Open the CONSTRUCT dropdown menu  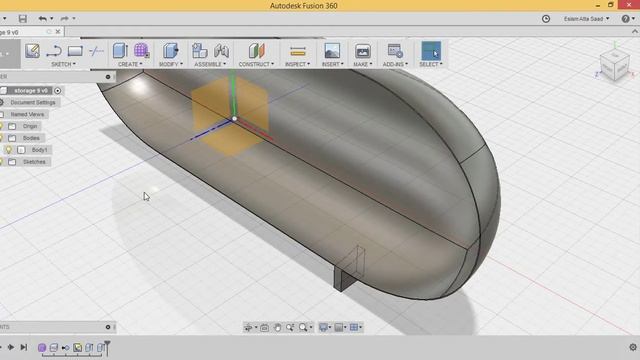tap(256, 64)
